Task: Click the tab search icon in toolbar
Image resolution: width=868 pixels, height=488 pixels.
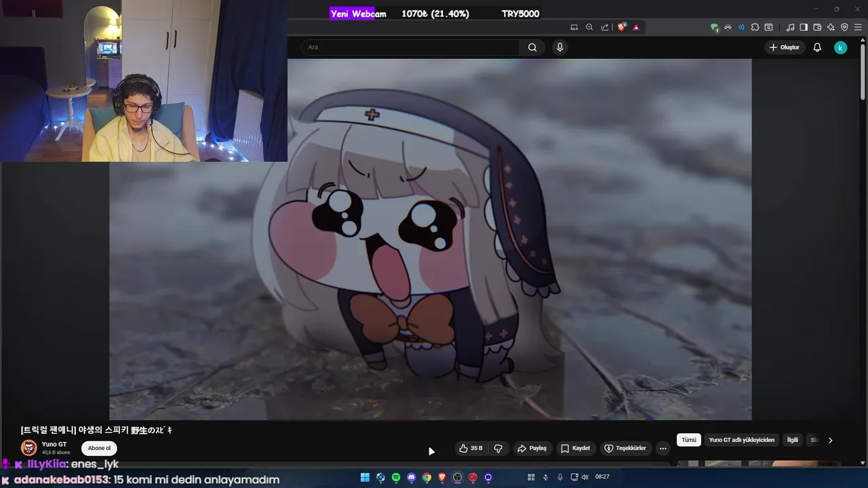Action: tap(768, 27)
